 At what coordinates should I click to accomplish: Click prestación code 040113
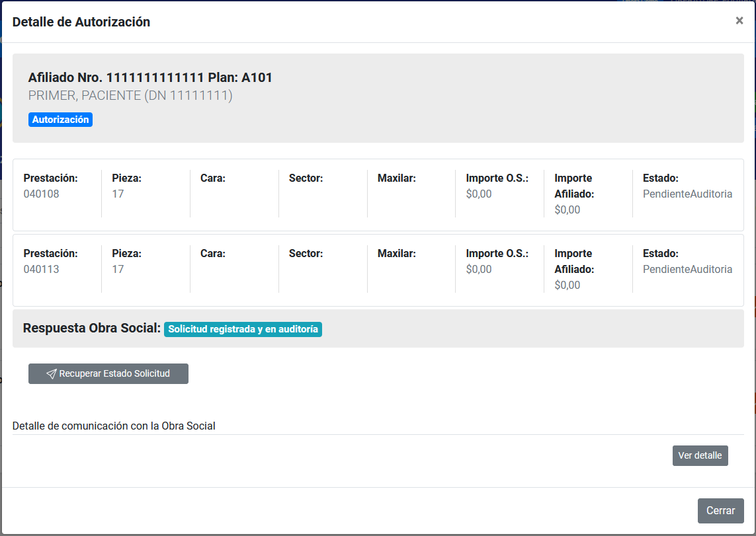(41, 269)
